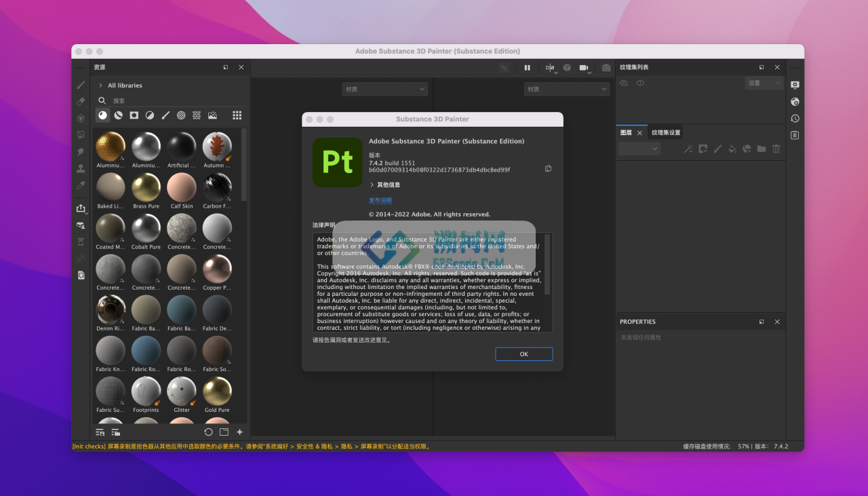Select the Paint brush tool in left toolbar

point(81,85)
